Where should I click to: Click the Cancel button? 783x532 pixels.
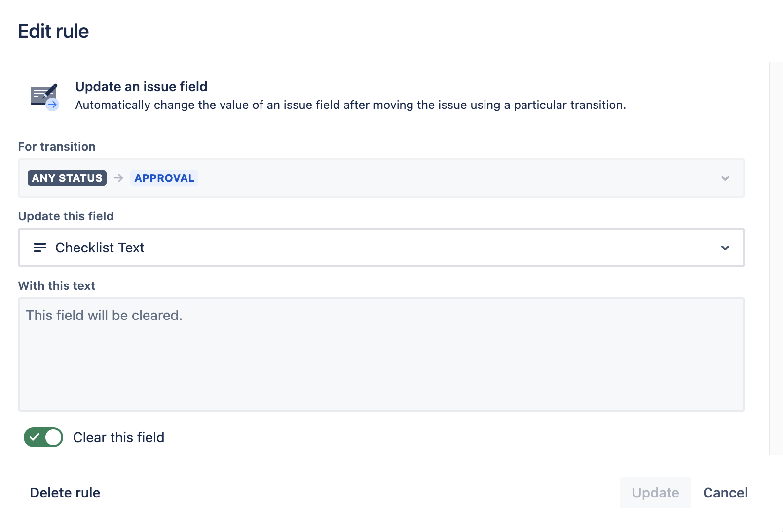click(x=725, y=493)
